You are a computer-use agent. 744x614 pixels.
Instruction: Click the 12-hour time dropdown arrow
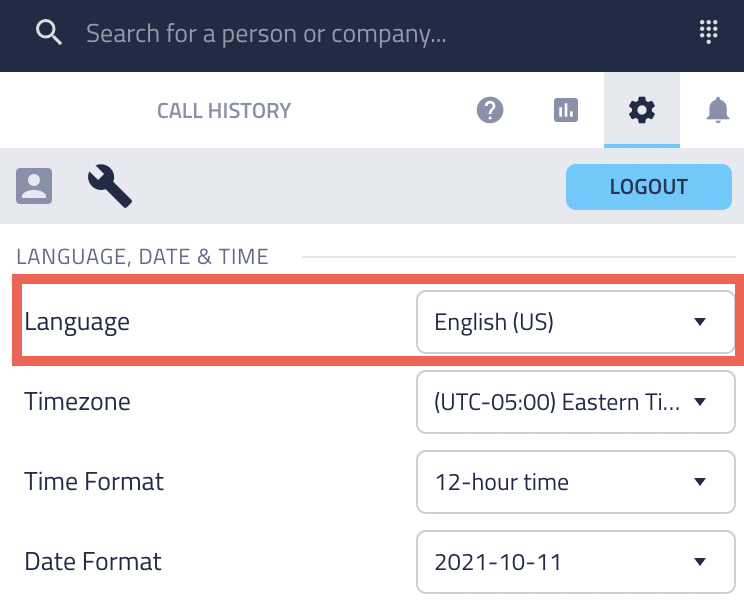tap(699, 482)
